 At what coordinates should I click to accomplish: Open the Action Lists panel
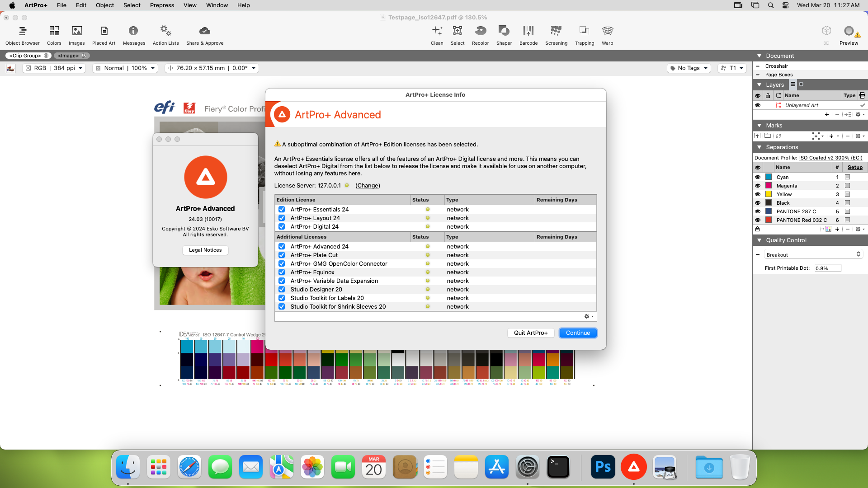(x=165, y=35)
